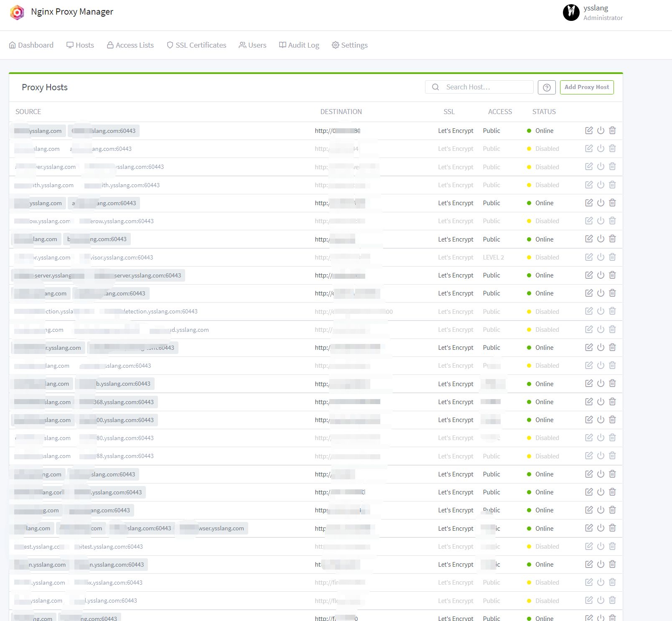672x621 pixels.
Task: Delete the LEVEL 2 access host row
Action: pos(612,257)
